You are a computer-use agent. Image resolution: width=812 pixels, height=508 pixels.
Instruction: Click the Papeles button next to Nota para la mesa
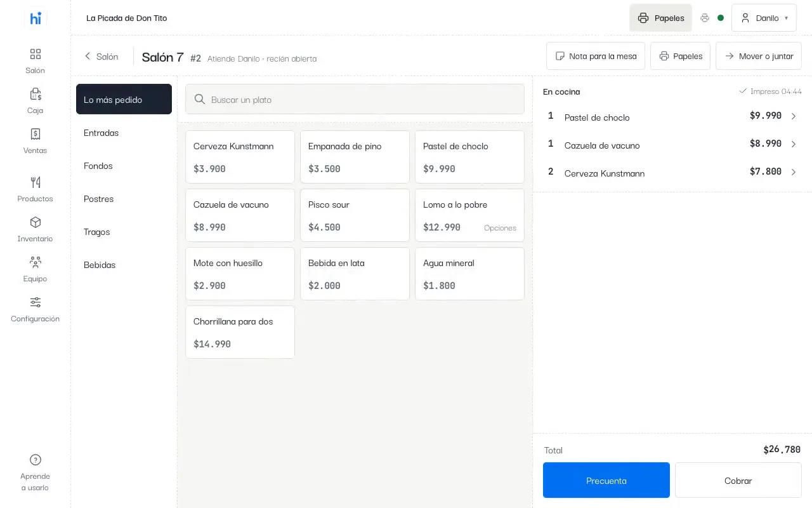(680, 56)
